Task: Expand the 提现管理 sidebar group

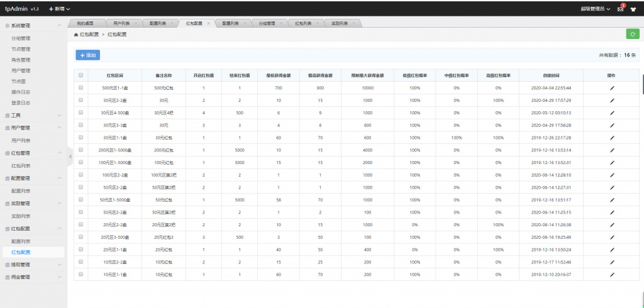Action: [33, 265]
